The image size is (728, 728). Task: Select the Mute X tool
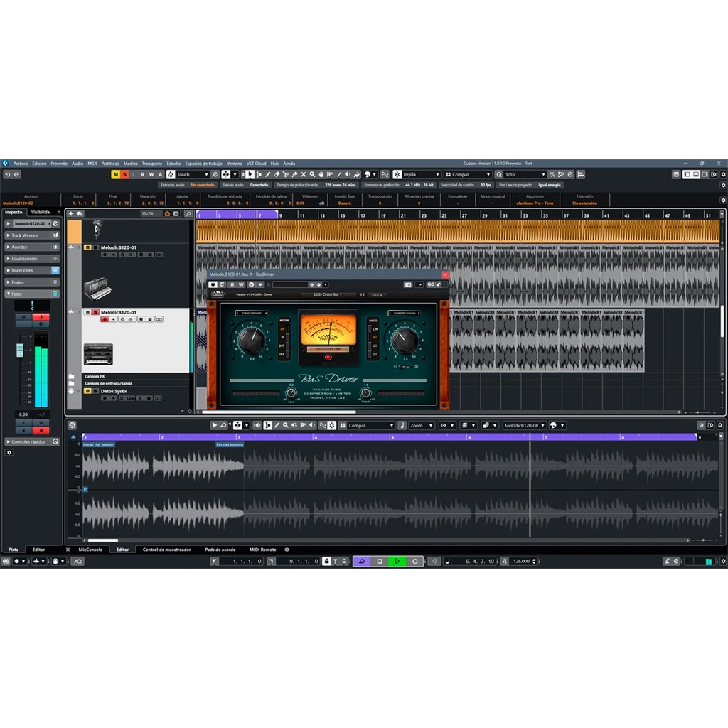(303, 175)
